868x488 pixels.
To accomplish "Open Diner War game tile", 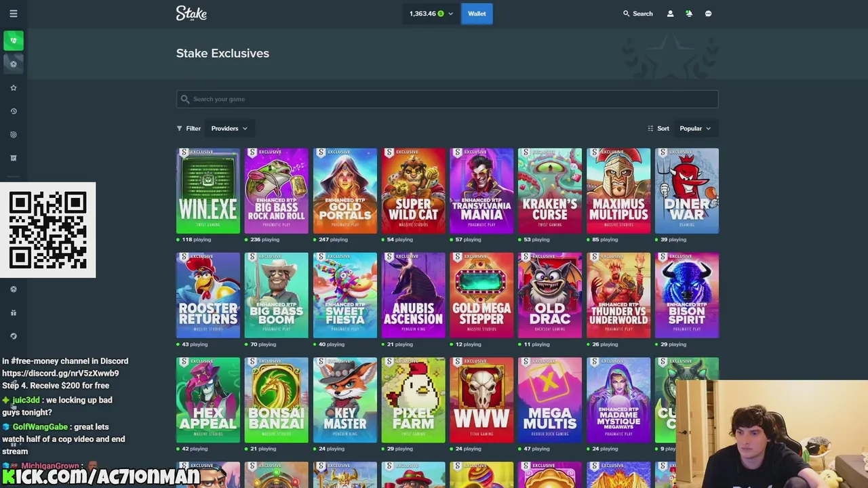I will click(x=687, y=190).
